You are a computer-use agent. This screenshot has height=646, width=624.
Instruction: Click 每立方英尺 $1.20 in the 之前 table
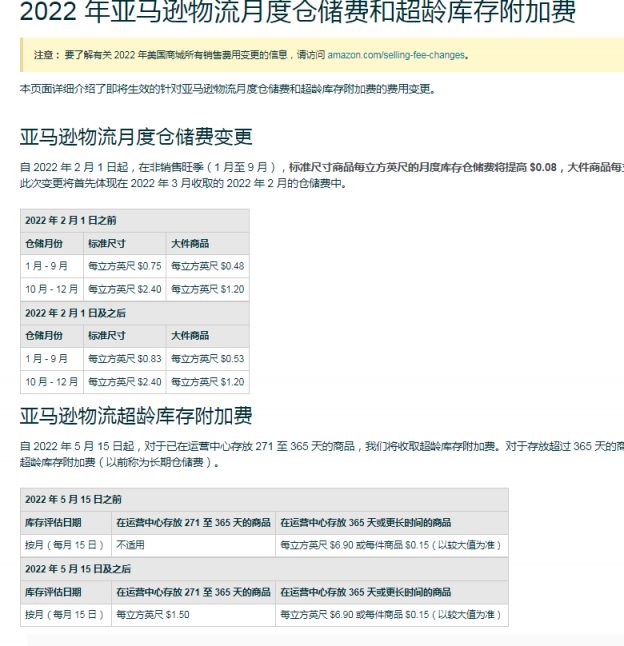click(x=208, y=289)
